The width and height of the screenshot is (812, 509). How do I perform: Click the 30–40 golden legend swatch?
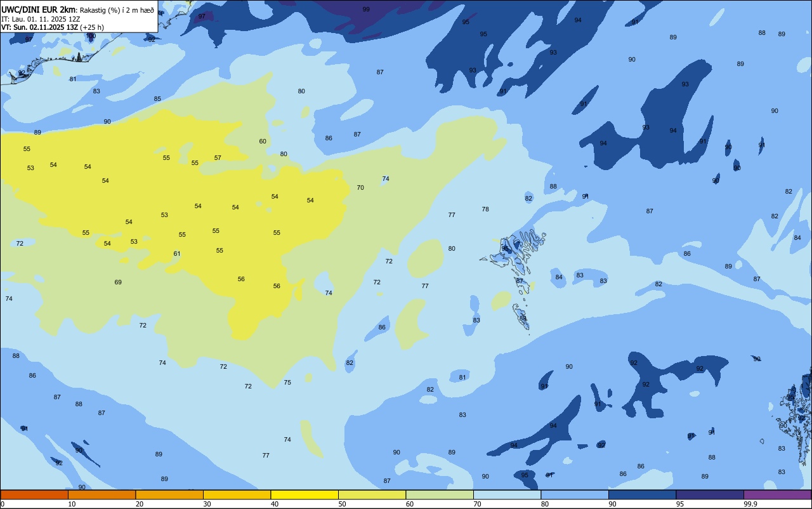(x=237, y=494)
